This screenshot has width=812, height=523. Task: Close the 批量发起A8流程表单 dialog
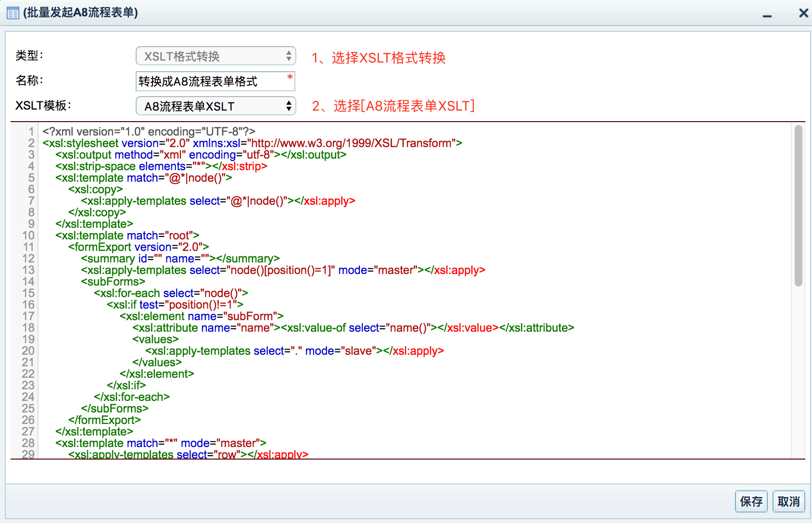[x=803, y=13]
